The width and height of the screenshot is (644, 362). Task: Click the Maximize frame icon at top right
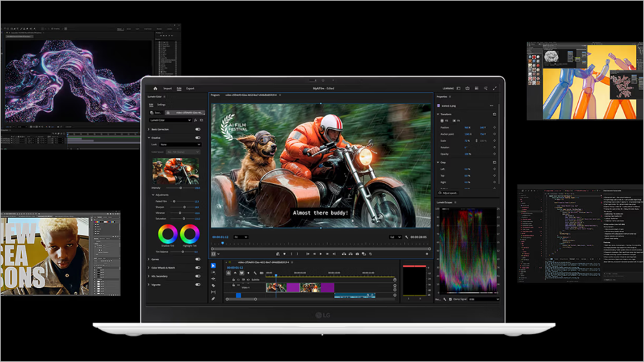tap(495, 89)
